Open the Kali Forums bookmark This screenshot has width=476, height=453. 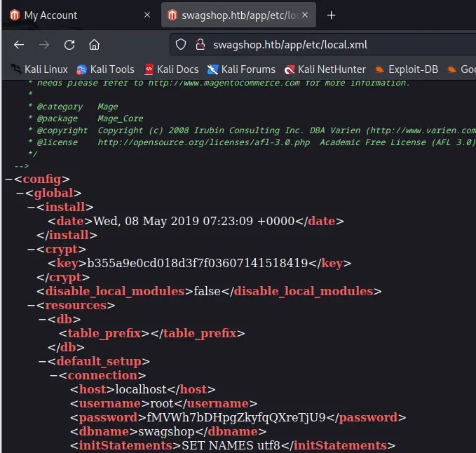click(x=241, y=69)
